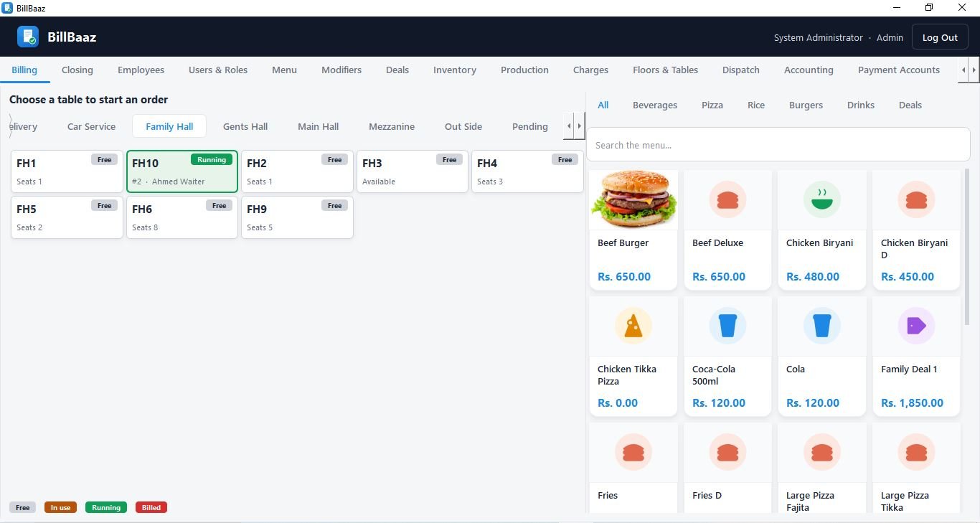Open the Modifiers tab
The width and height of the screenshot is (980, 523).
pos(341,70)
